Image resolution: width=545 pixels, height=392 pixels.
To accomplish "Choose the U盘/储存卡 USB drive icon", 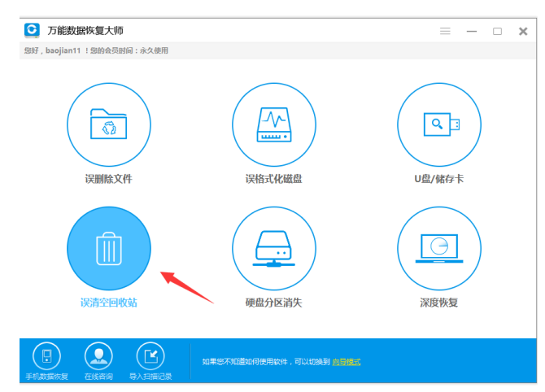I will [439, 124].
